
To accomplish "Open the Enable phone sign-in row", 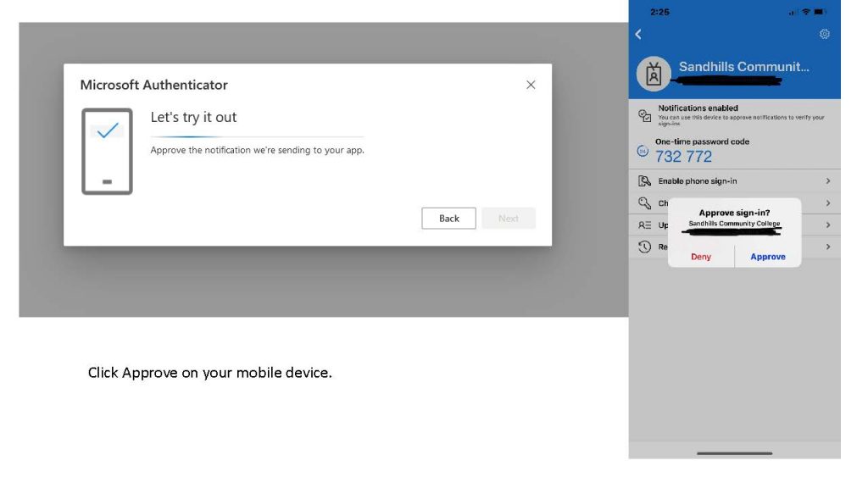I will [x=735, y=181].
